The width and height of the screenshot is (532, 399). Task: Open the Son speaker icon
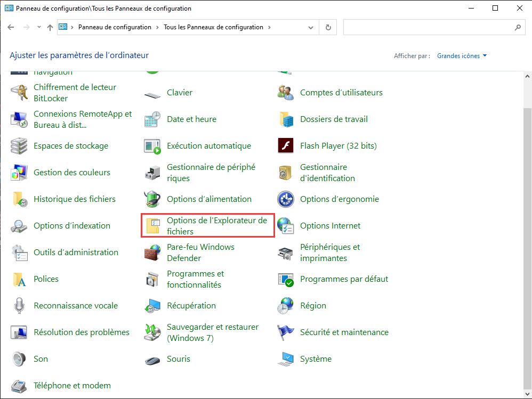pos(19,359)
